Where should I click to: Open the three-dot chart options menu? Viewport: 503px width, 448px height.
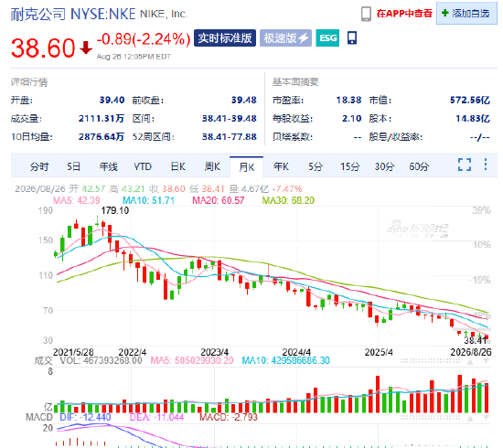486,164
